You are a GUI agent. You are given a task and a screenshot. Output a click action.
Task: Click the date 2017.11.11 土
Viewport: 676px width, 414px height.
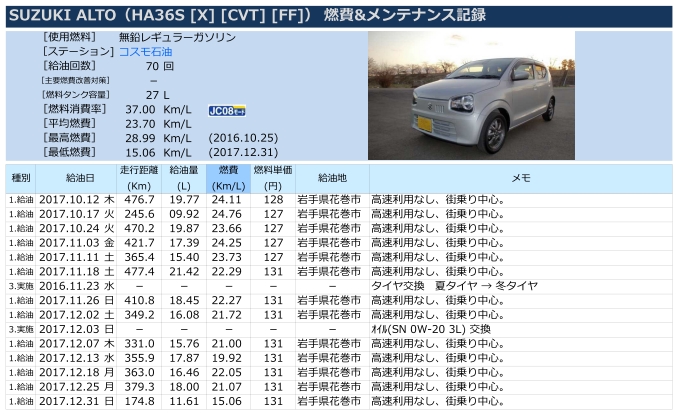coord(77,257)
